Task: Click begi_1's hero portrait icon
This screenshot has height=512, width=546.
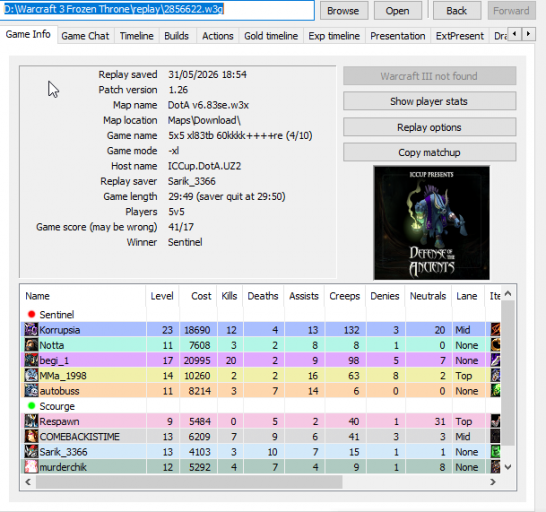Action: point(31,360)
